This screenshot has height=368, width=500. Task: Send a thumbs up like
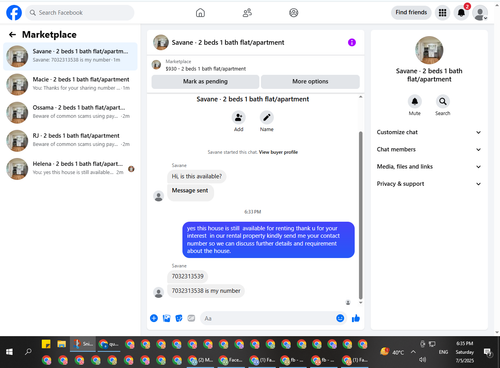click(x=356, y=318)
